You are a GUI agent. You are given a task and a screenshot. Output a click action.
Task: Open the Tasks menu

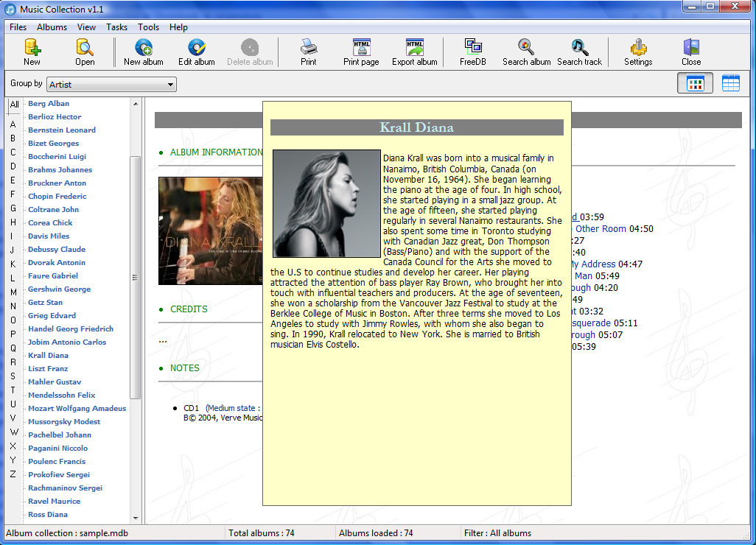click(116, 27)
